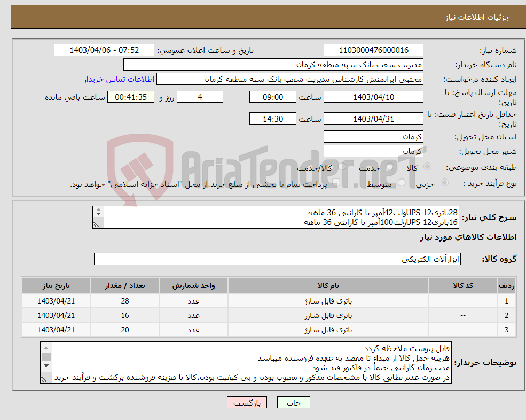Click the request creator field
This screenshot has width=526, height=420.
[290, 79]
